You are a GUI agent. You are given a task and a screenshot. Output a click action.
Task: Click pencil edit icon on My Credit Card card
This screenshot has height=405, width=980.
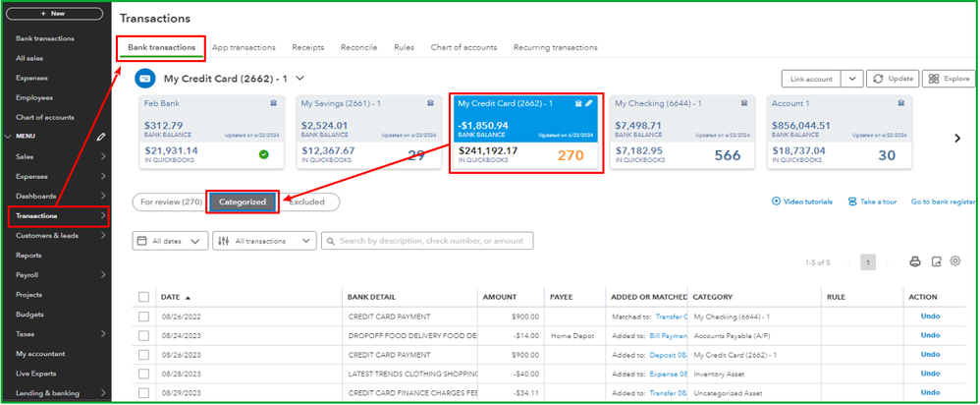click(x=588, y=103)
